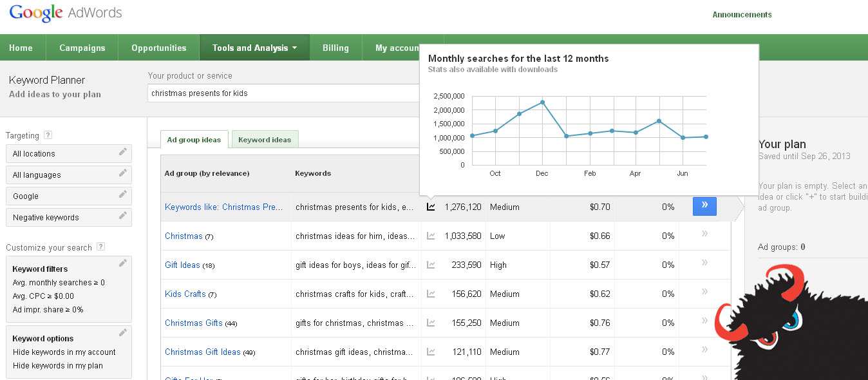The height and width of the screenshot is (380, 868).
Task: Switch to the Ad group ideas tab
Action: point(194,139)
